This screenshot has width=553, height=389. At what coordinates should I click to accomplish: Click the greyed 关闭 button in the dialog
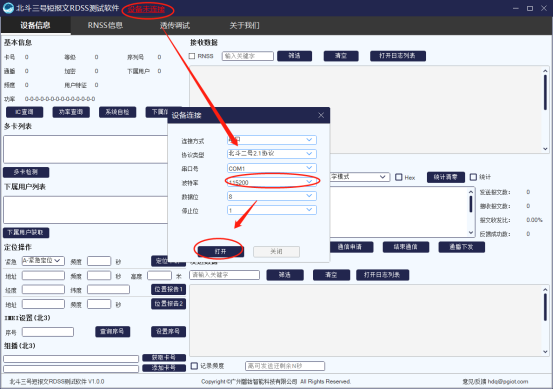276,251
